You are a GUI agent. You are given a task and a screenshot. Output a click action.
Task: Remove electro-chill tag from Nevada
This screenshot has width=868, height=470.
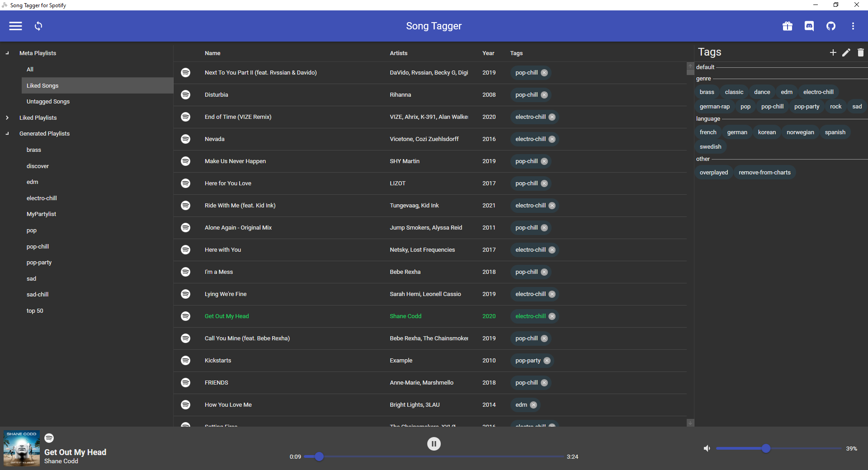[x=552, y=139]
